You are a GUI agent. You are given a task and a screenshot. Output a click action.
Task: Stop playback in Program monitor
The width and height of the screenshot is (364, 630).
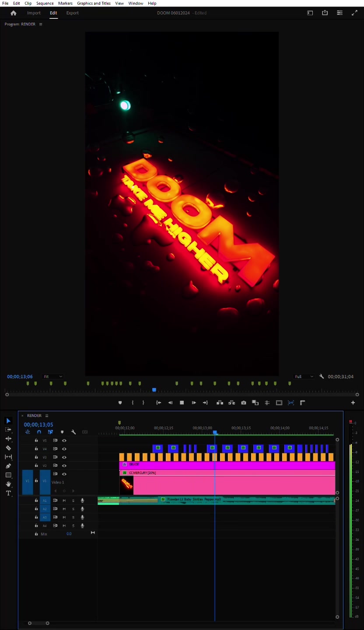(x=182, y=402)
